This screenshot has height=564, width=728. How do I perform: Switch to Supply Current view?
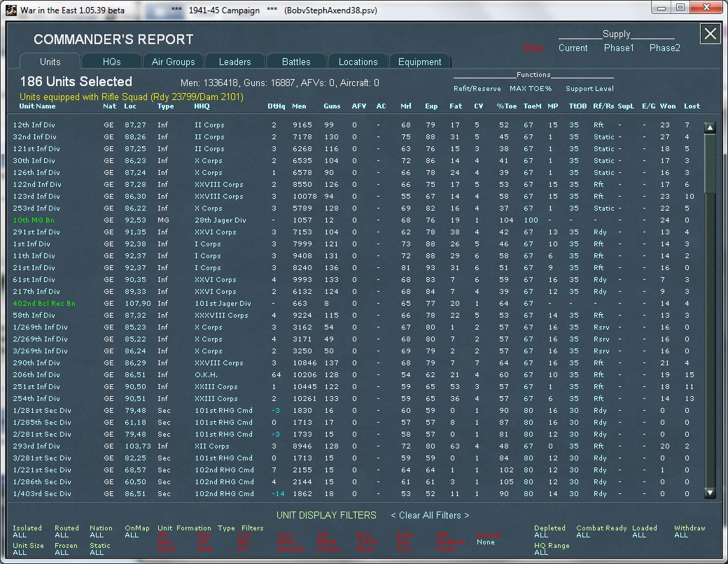(573, 48)
